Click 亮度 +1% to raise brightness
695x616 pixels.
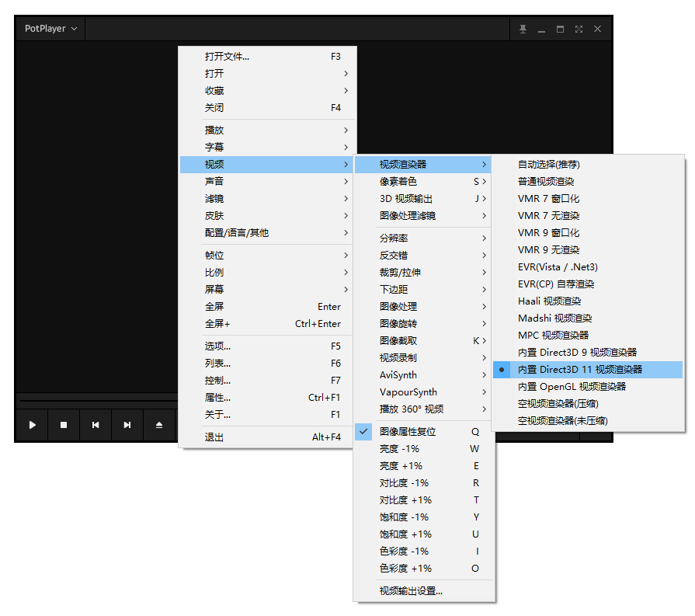(424, 465)
